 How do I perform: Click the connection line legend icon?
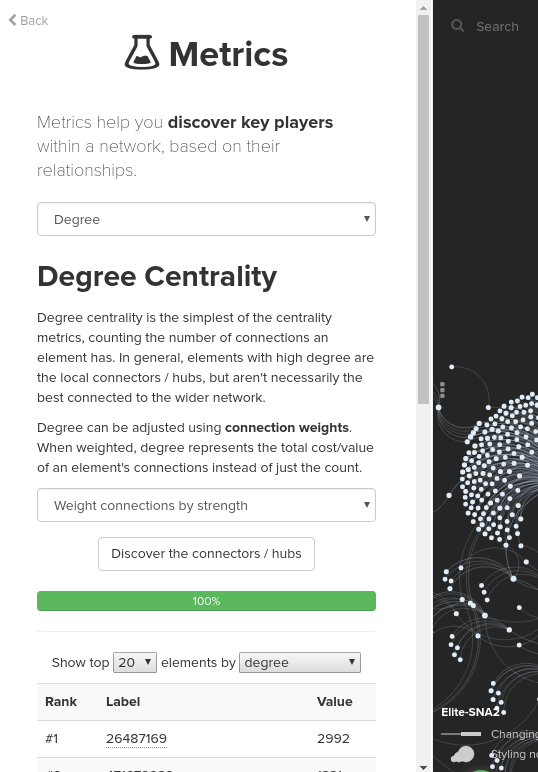[461, 734]
